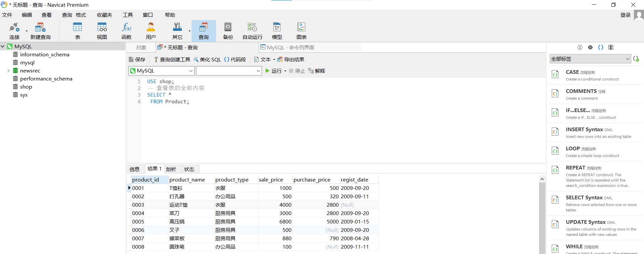Screen dimensions: 644x254
Task: Open the Backup (备份) icon
Action: [x=228, y=31]
